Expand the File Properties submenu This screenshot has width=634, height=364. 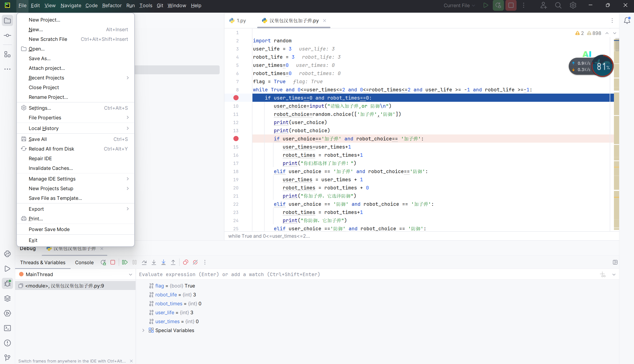pos(76,118)
